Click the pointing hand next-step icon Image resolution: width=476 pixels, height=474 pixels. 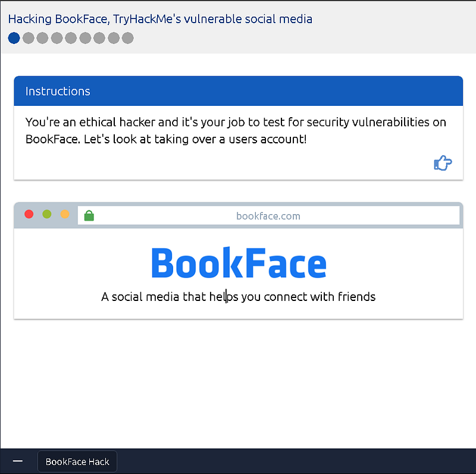(443, 163)
